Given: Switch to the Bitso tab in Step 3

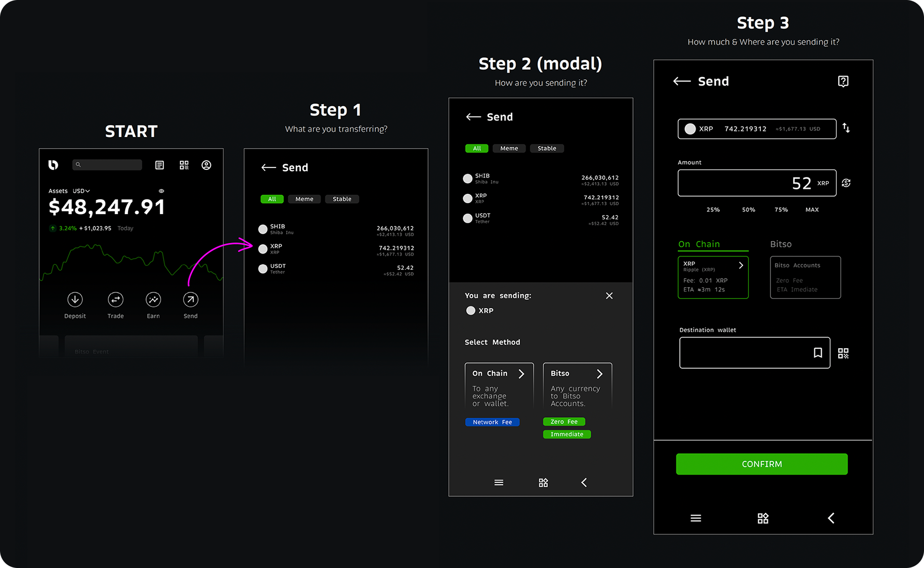Looking at the screenshot, I should [781, 244].
